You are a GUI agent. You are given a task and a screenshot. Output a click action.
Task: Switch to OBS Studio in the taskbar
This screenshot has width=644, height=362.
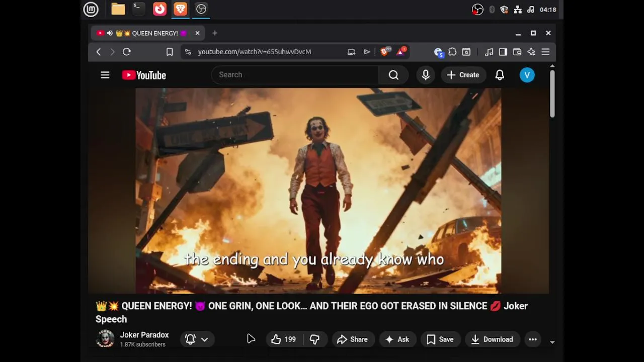(201, 9)
